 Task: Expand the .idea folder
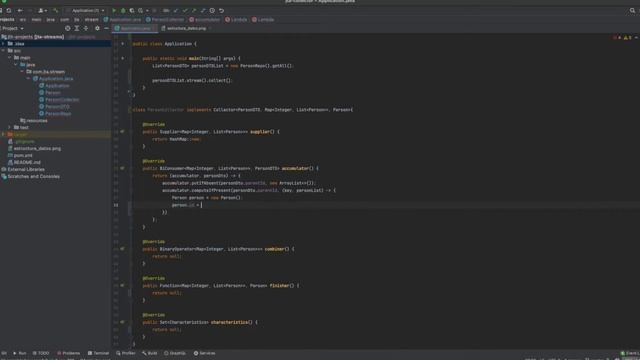tap(3, 44)
